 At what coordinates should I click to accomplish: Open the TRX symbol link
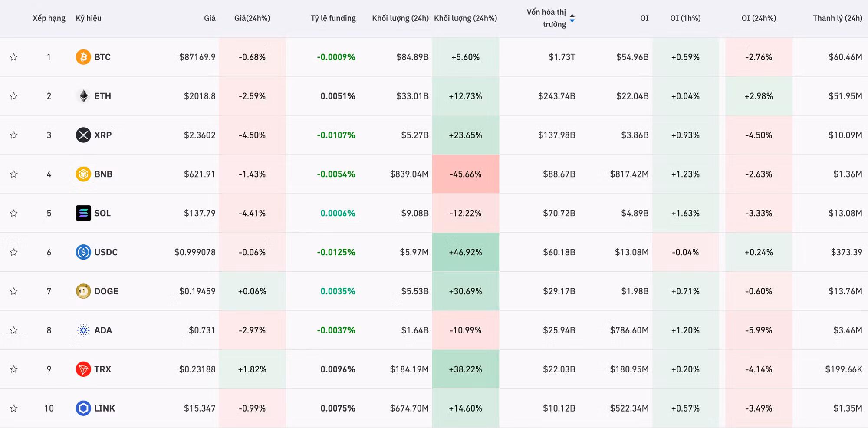(x=103, y=369)
